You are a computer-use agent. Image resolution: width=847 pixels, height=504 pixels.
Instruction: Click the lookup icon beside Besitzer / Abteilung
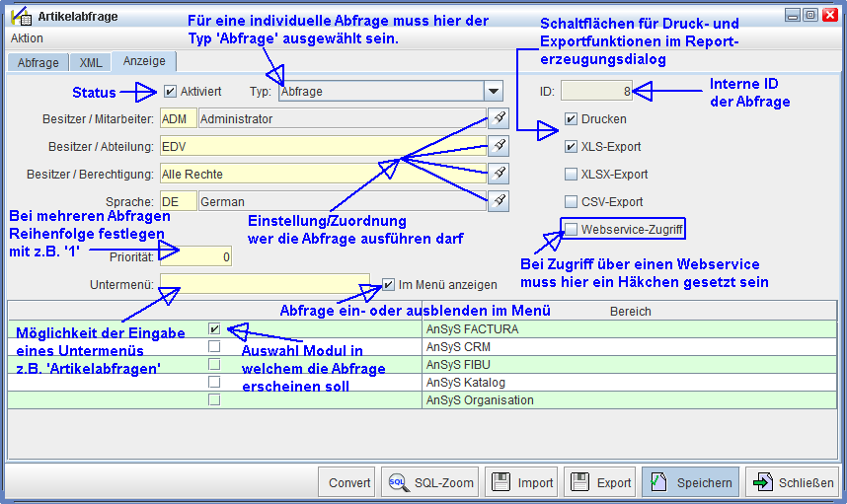coord(500,146)
